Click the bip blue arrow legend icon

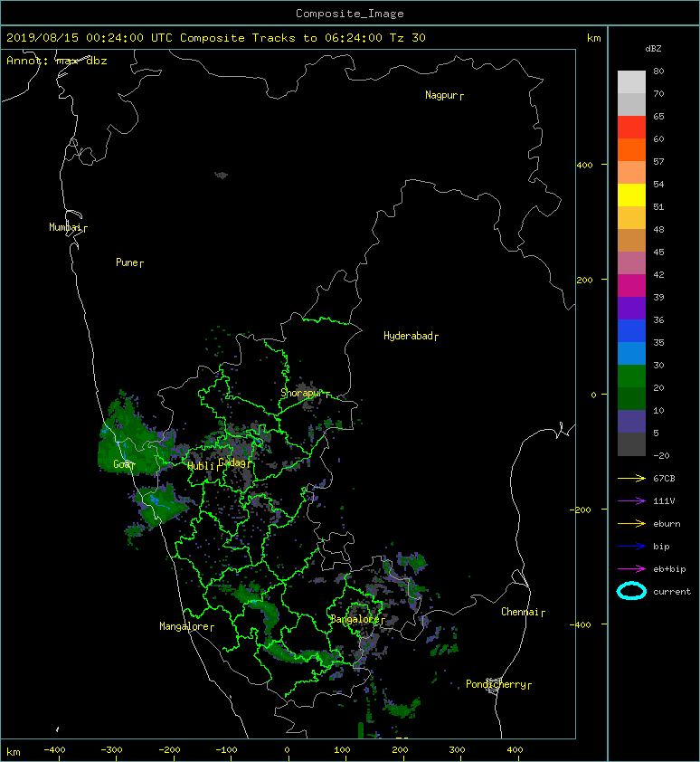(x=631, y=547)
